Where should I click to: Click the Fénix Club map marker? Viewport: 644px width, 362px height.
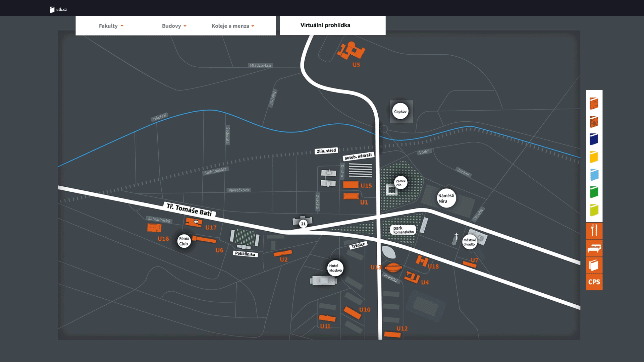(x=184, y=241)
